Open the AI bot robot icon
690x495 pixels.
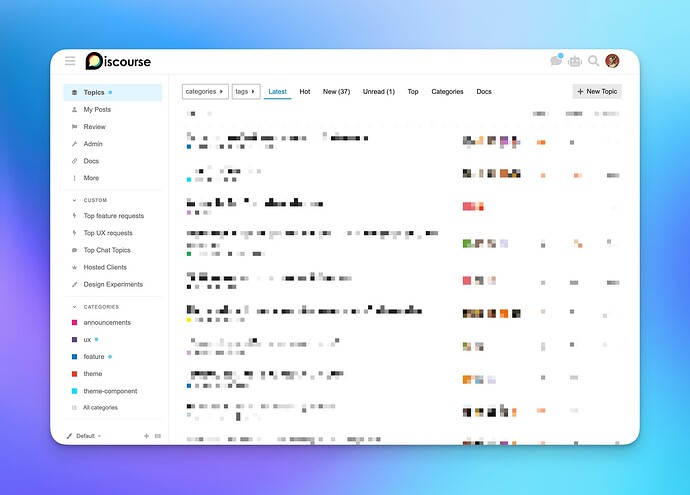point(575,61)
